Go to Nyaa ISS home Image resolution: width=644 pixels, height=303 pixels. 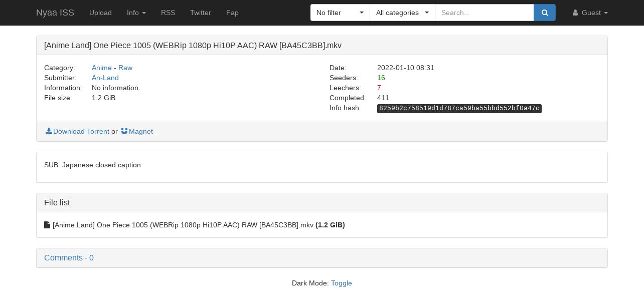(x=55, y=13)
